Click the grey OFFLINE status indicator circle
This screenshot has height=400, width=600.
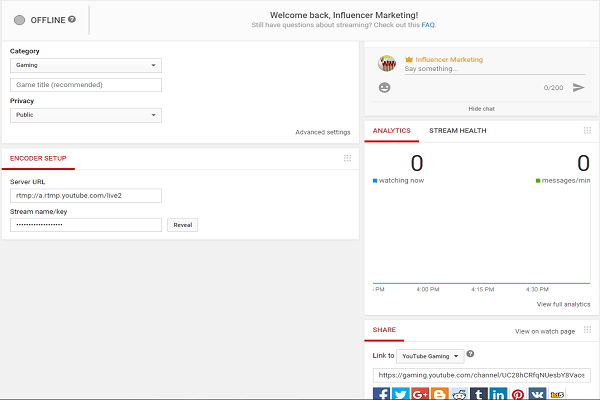20,20
